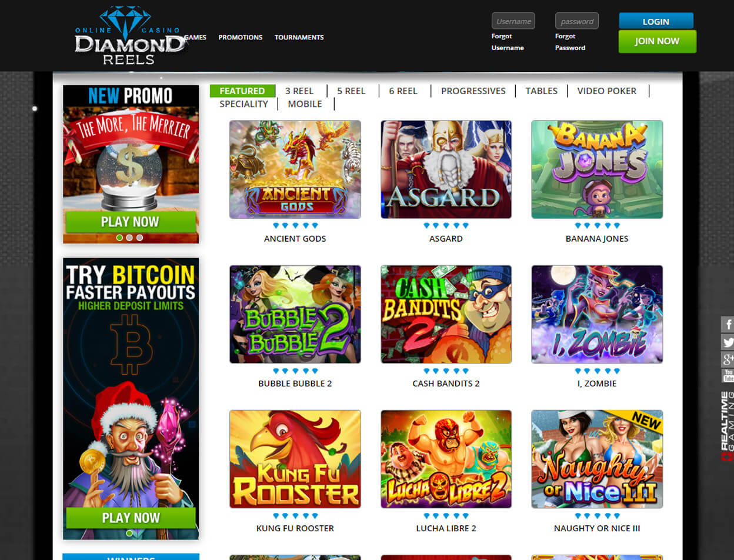The width and height of the screenshot is (734, 560).
Task: Focus the password input field
Action: (x=577, y=21)
